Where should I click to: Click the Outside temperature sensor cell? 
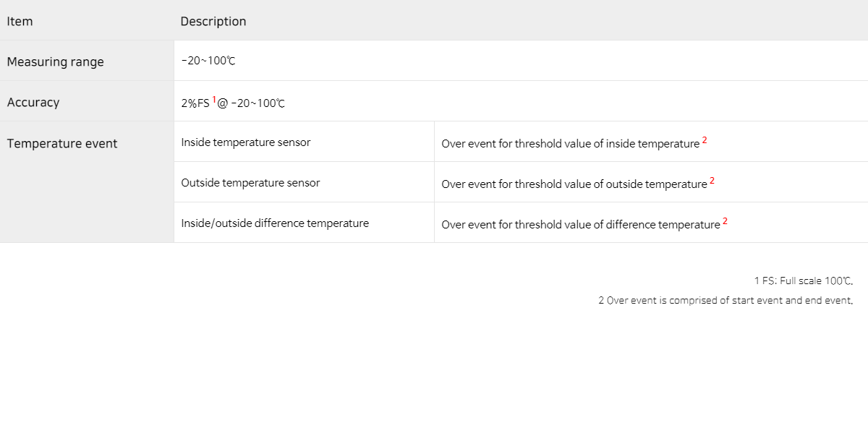pos(250,183)
